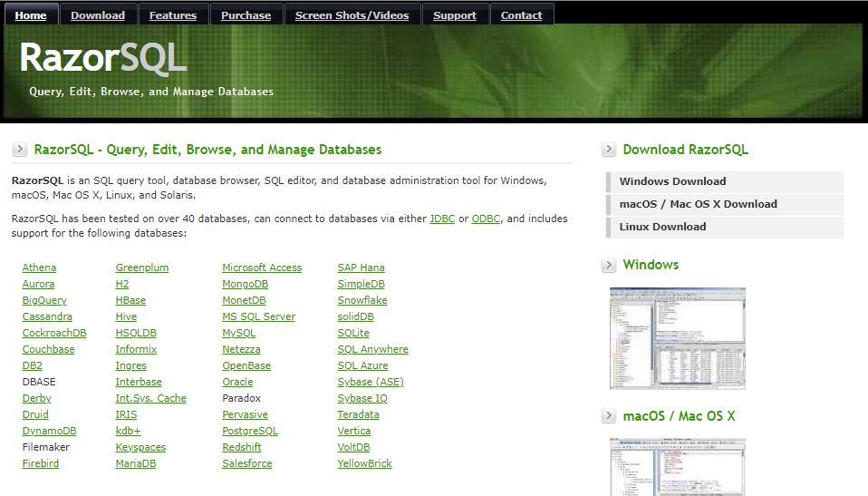The height and width of the screenshot is (496, 868).
Task: Follow the ODBC link
Action: [x=486, y=219]
